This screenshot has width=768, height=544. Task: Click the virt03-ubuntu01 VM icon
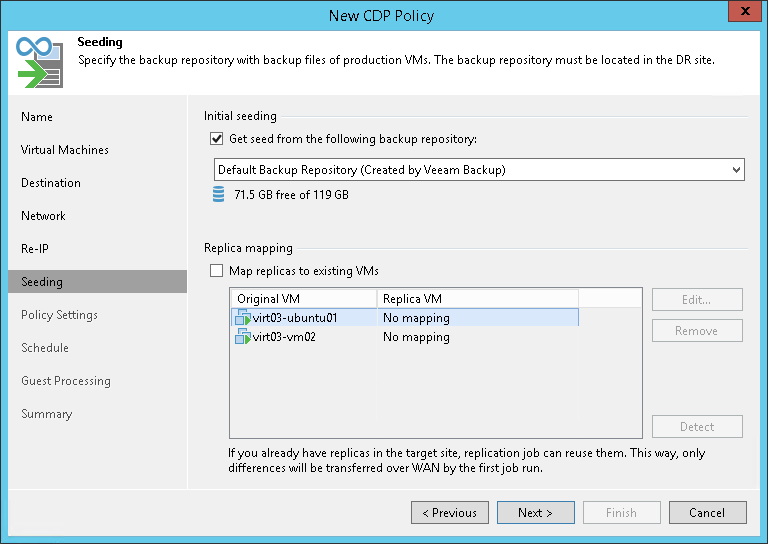(243, 318)
